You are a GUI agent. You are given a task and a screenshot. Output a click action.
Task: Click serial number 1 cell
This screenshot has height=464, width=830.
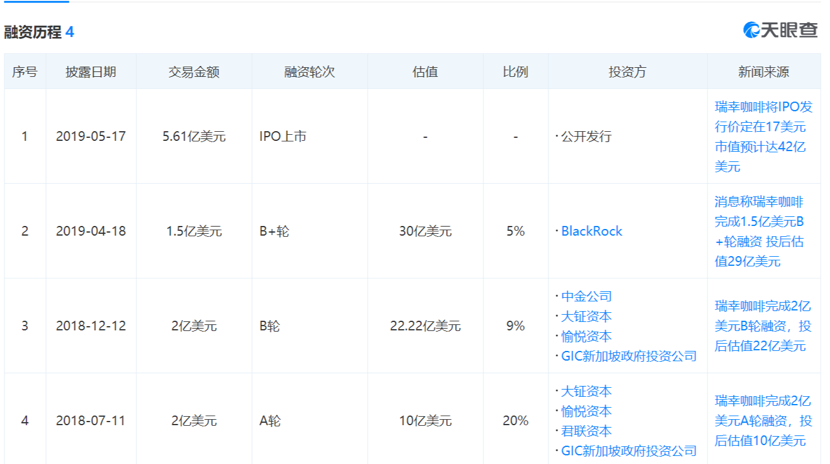24,137
